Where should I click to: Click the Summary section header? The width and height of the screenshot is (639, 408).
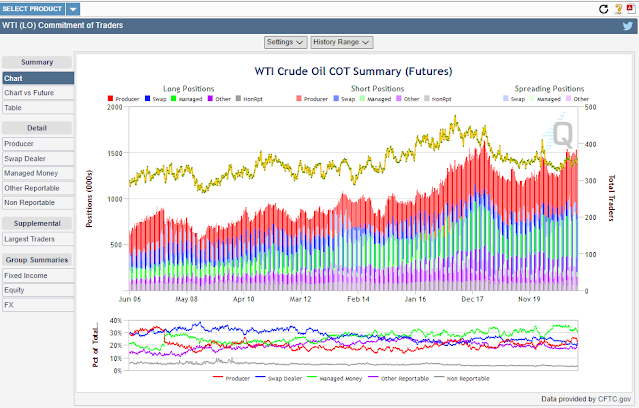(x=37, y=62)
